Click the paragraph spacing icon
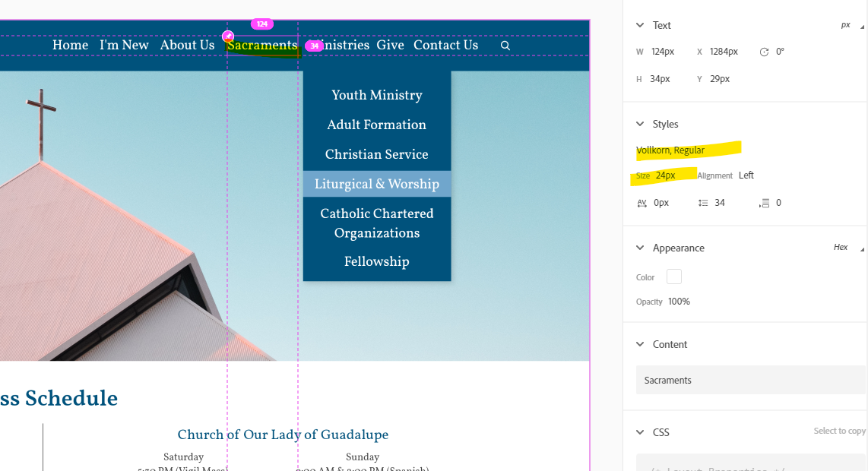868x471 pixels. click(765, 203)
